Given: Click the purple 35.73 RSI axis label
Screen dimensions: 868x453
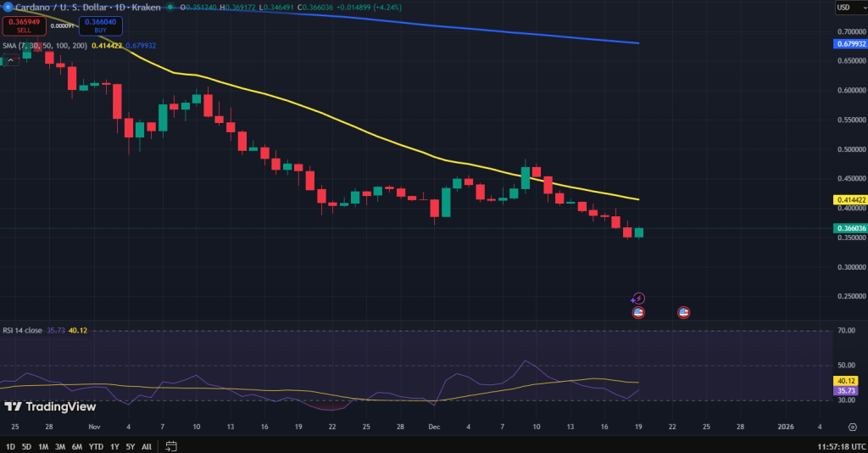Looking at the screenshot, I should [846, 390].
